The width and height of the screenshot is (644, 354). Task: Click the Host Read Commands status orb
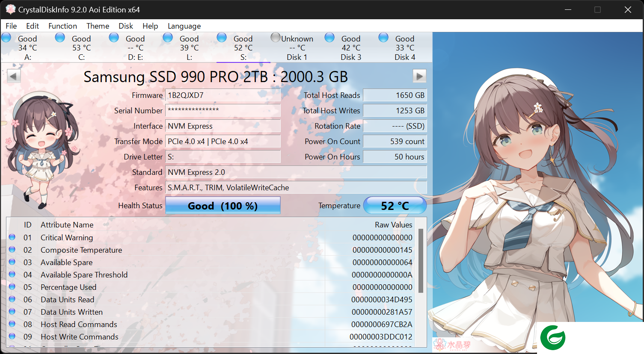pyautogui.click(x=12, y=324)
